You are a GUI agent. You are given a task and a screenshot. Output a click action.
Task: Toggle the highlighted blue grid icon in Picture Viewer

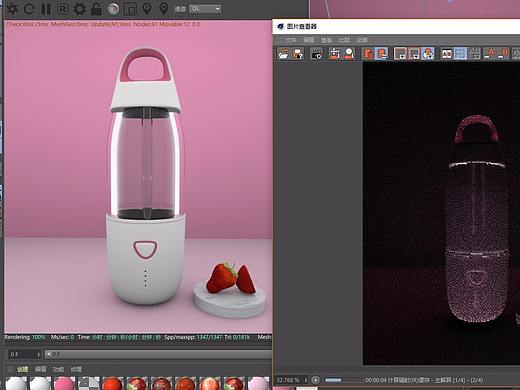click(x=460, y=54)
